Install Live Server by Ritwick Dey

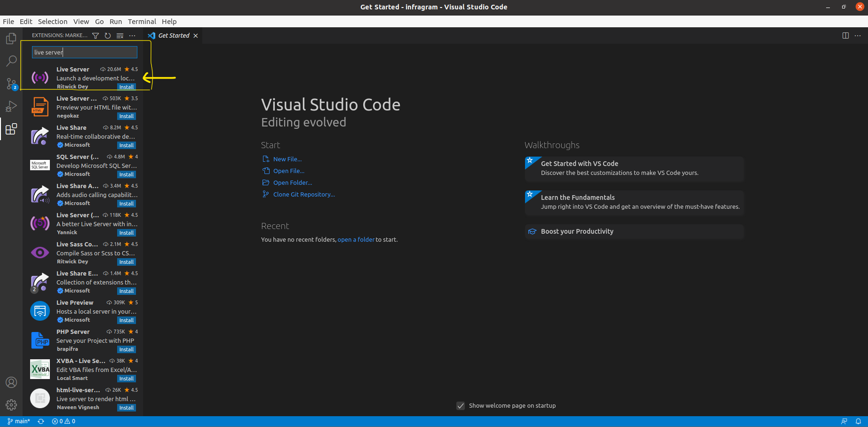[x=127, y=87]
